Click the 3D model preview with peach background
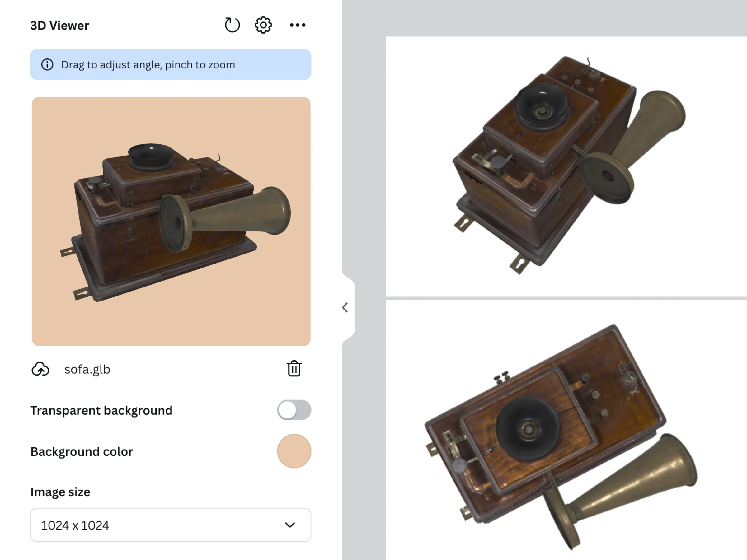This screenshot has height=560, width=747. coord(171,222)
